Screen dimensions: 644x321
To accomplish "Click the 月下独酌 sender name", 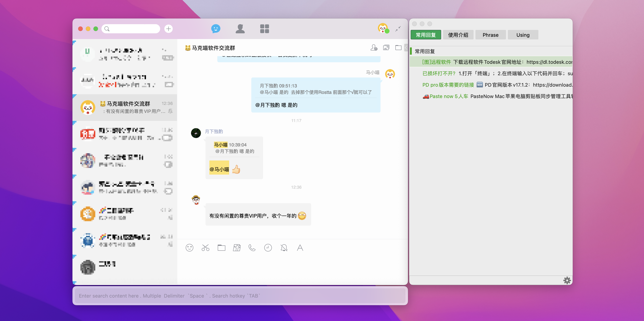I will point(214,131).
